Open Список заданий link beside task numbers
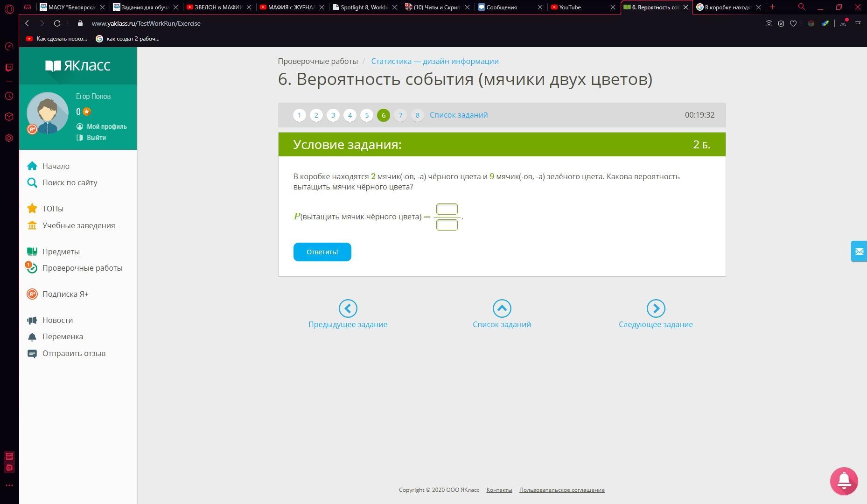 point(459,115)
